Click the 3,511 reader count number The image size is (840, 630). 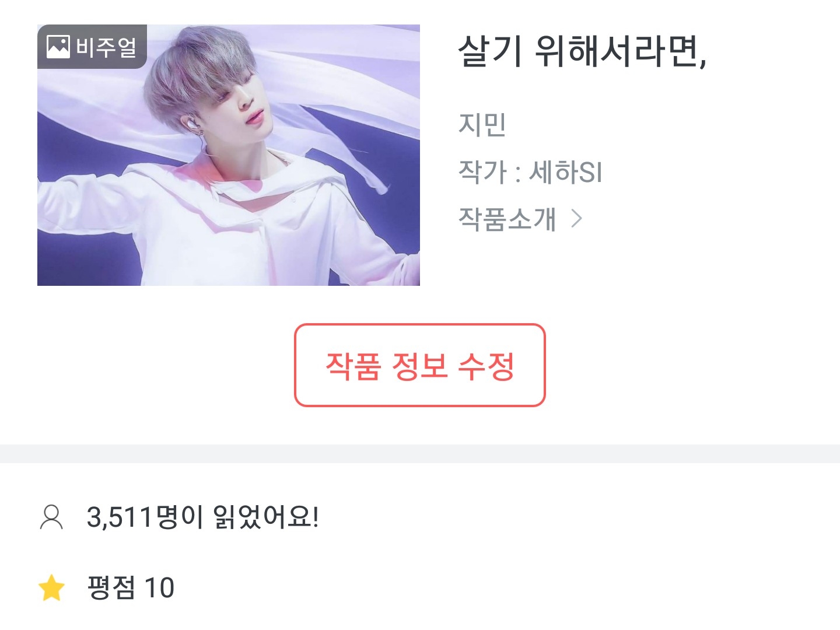pos(120,517)
